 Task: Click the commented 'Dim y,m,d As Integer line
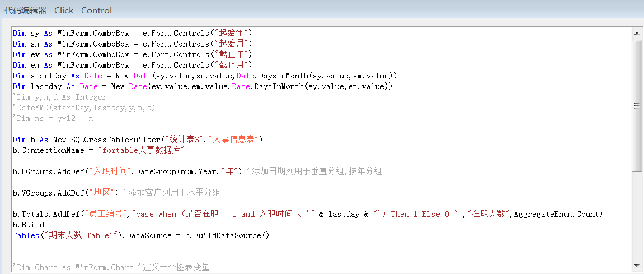point(59,97)
